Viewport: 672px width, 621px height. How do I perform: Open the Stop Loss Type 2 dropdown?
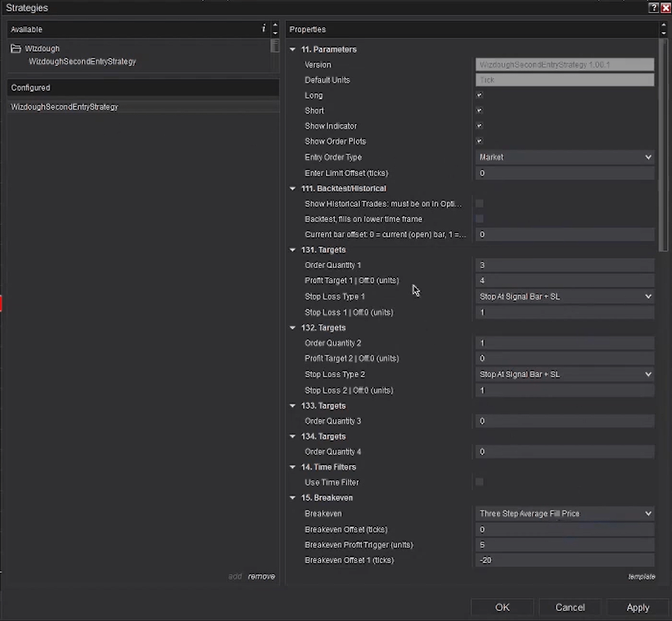[x=565, y=375]
